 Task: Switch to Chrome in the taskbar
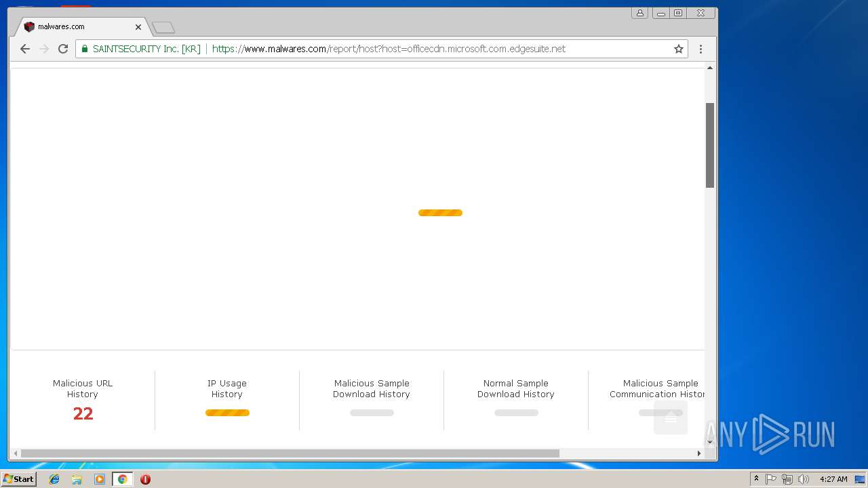point(122,479)
